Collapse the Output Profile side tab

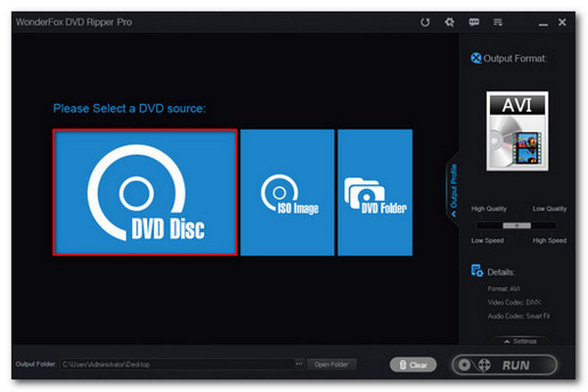click(454, 189)
